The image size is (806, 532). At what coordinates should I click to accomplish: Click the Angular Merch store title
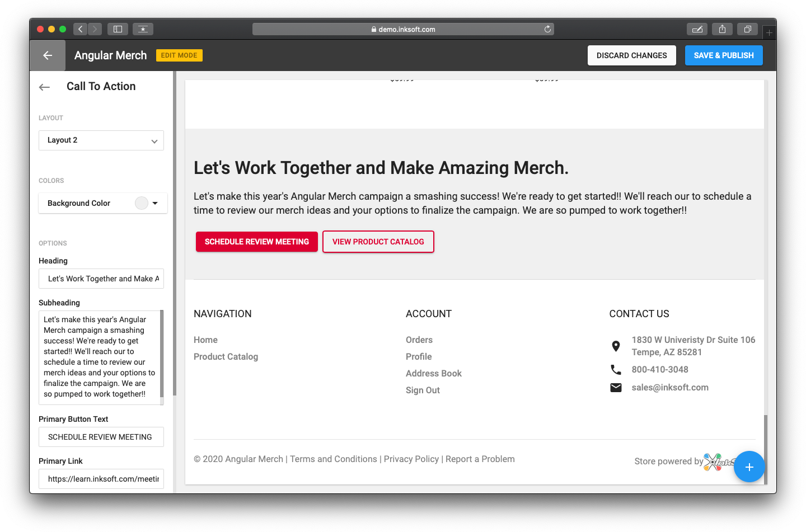111,55
